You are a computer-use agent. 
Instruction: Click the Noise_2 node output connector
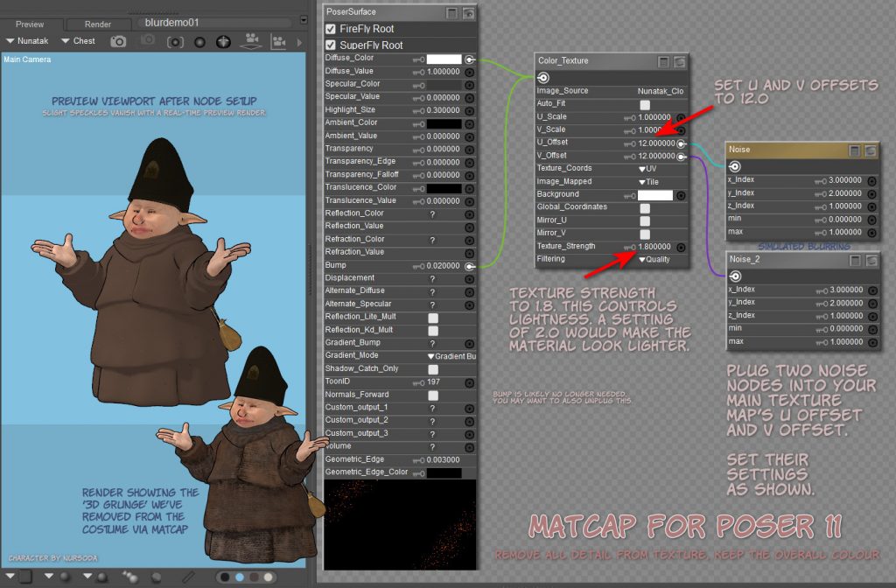click(735, 276)
